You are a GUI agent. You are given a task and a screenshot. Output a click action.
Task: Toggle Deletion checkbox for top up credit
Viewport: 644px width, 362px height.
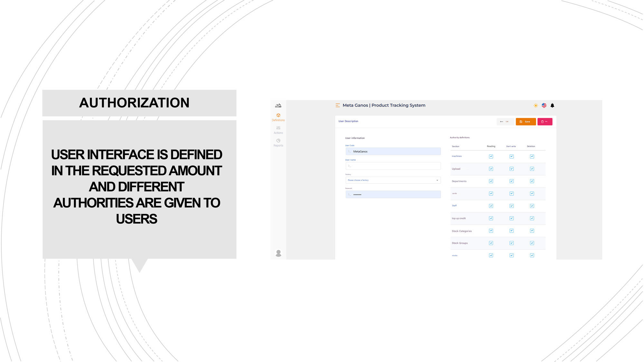[532, 218]
